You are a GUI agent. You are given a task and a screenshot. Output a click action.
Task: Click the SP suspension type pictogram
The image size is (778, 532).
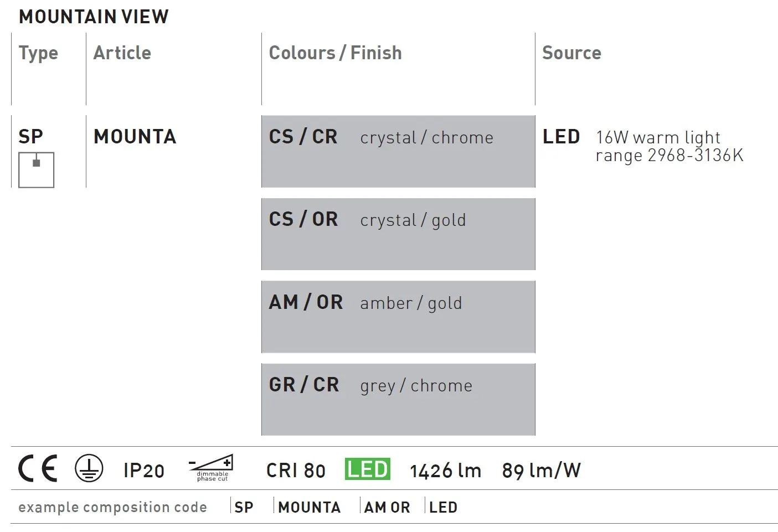coord(36,170)
